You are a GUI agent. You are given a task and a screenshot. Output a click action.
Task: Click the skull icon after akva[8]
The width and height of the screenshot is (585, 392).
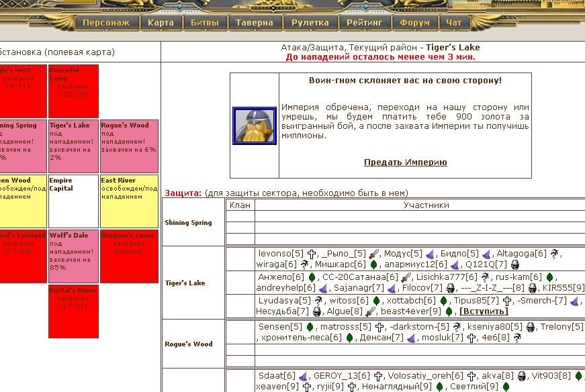click(522, 376)
